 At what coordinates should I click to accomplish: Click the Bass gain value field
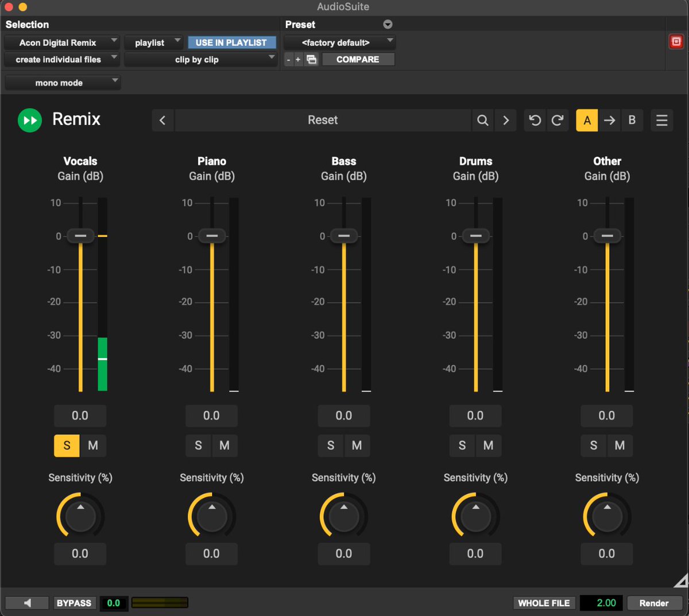point(344,416)
